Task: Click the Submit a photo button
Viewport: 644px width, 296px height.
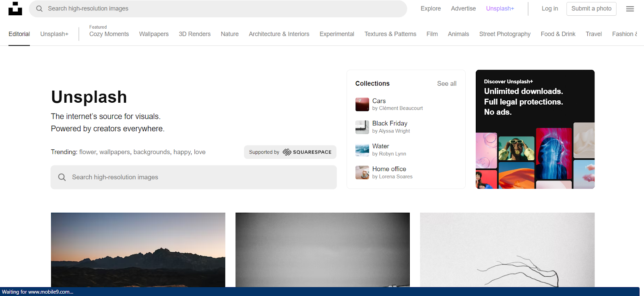Action: [591, 8]
